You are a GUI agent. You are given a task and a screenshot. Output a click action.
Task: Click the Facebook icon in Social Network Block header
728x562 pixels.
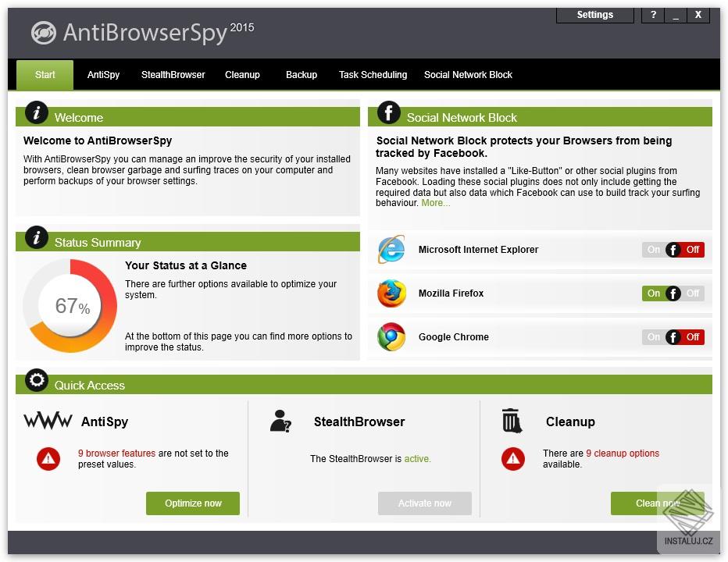389,112
